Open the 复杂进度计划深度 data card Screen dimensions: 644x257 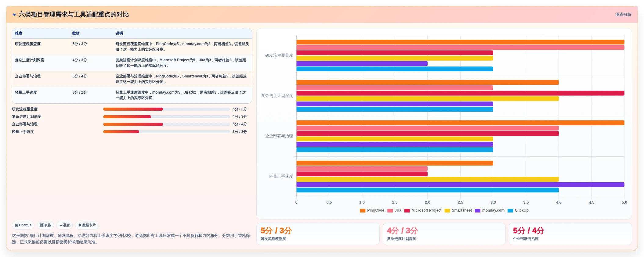tap(444, 234)
